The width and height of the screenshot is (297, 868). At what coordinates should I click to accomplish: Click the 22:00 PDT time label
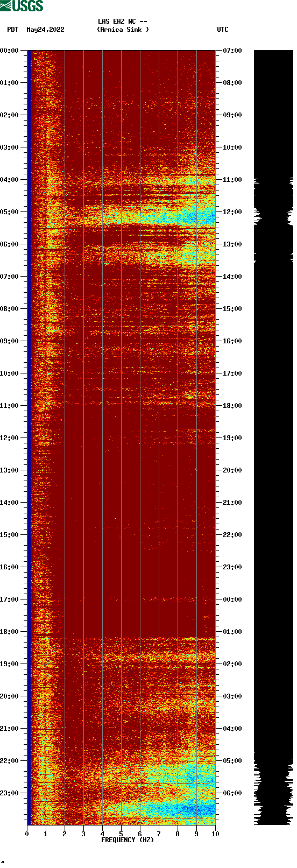click(x=9, y=761)
